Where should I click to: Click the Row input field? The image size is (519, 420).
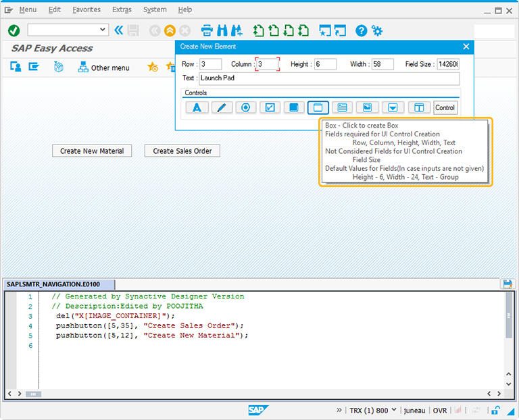211,64
